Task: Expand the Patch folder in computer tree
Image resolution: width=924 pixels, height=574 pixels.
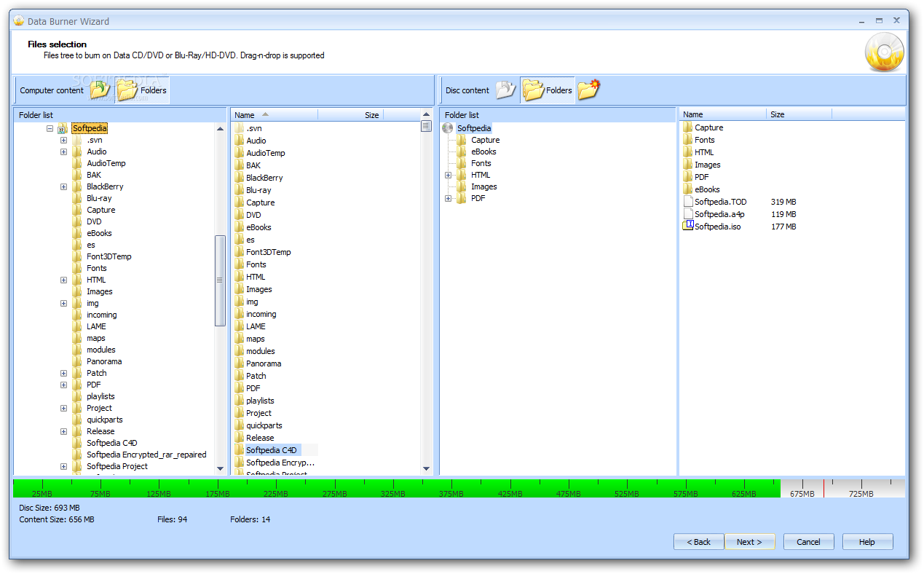Action: [x=63, y=373]
